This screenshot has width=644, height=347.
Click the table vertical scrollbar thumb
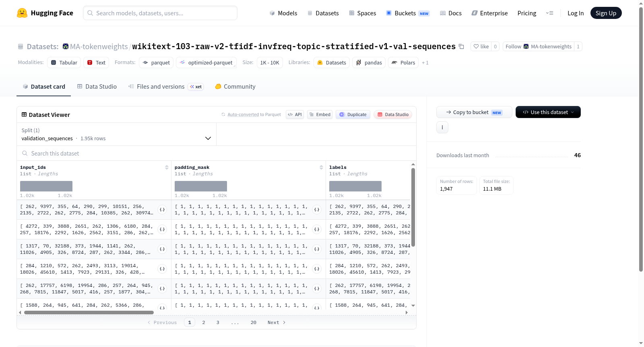(413, 207)
